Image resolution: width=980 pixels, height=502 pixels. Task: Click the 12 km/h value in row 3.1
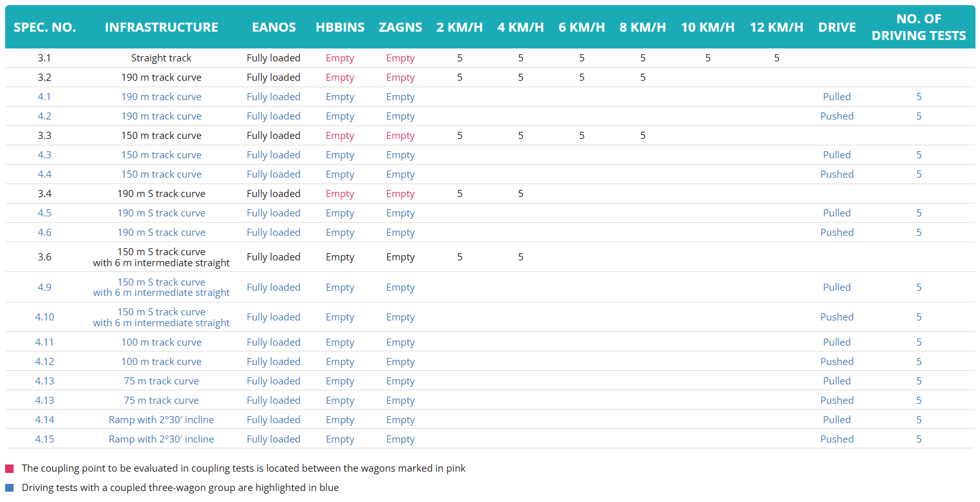[776, 58]
